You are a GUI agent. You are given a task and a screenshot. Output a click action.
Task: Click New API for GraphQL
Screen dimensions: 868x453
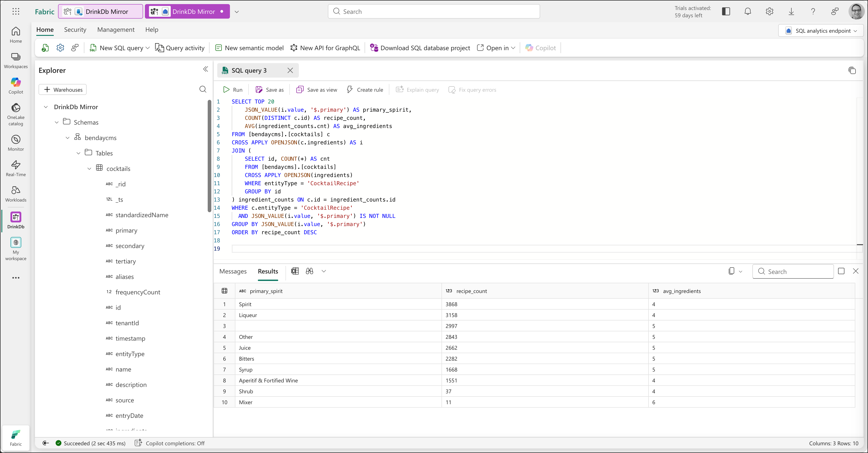click(325, 48)
